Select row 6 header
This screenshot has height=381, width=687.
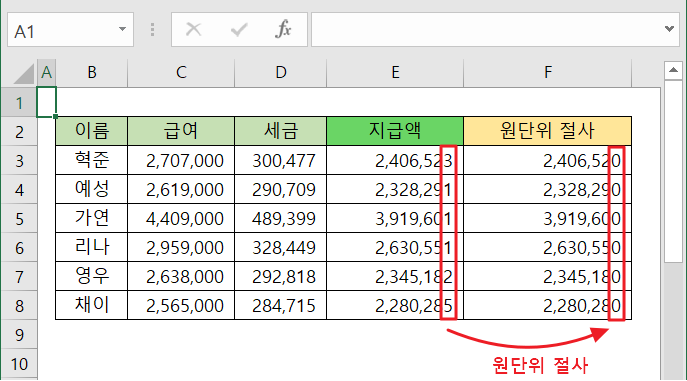19,247
